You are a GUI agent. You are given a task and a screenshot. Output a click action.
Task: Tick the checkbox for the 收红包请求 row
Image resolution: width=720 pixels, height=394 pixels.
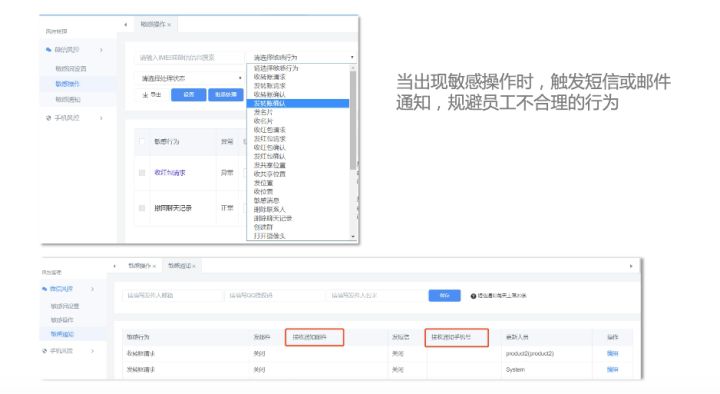click(x=142, y=173)
